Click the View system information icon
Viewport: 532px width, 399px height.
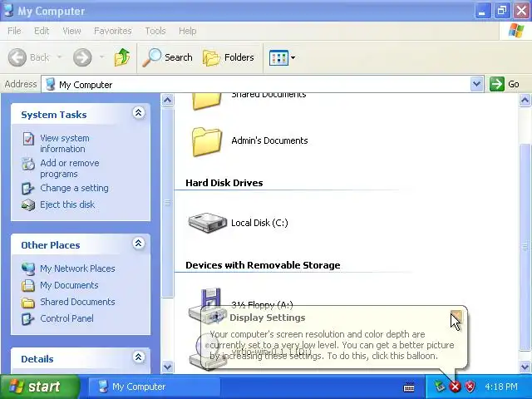28,139
